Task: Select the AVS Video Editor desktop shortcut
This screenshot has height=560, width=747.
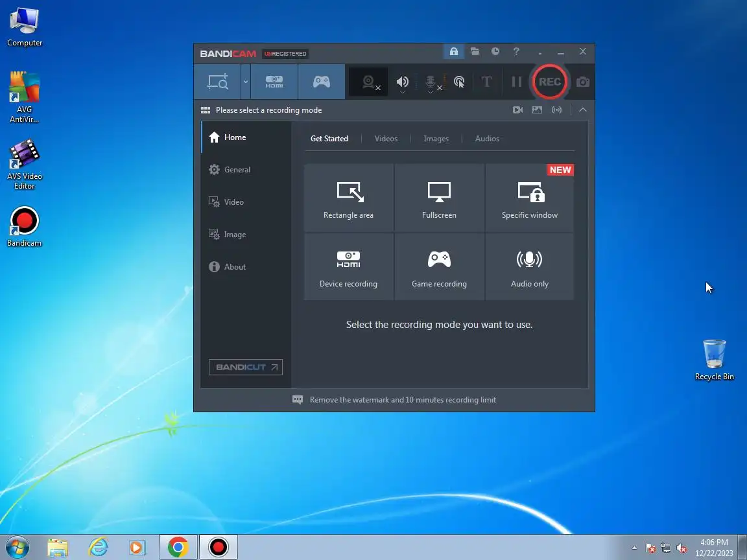Action: point(24,164)
